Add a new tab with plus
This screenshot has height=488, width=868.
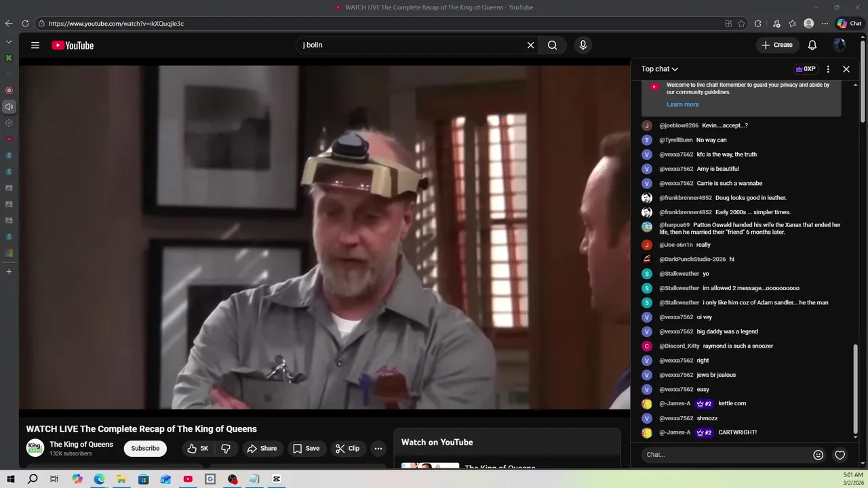9,272
